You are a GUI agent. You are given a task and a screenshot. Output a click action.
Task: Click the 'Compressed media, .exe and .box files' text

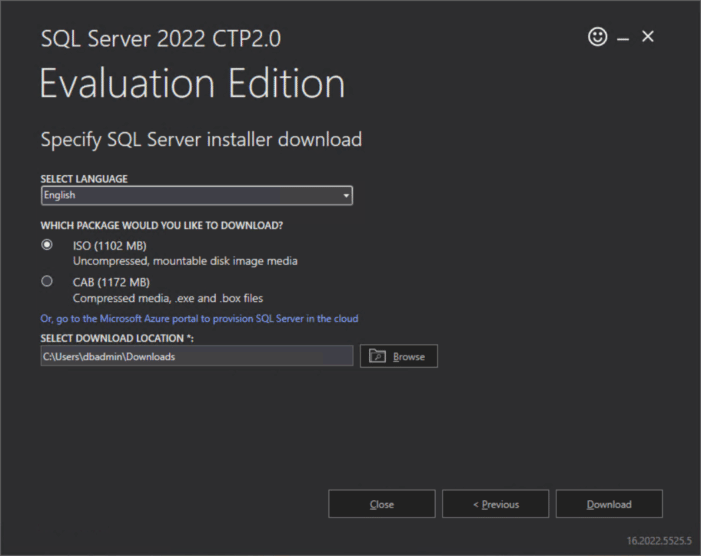click(168, 298)
